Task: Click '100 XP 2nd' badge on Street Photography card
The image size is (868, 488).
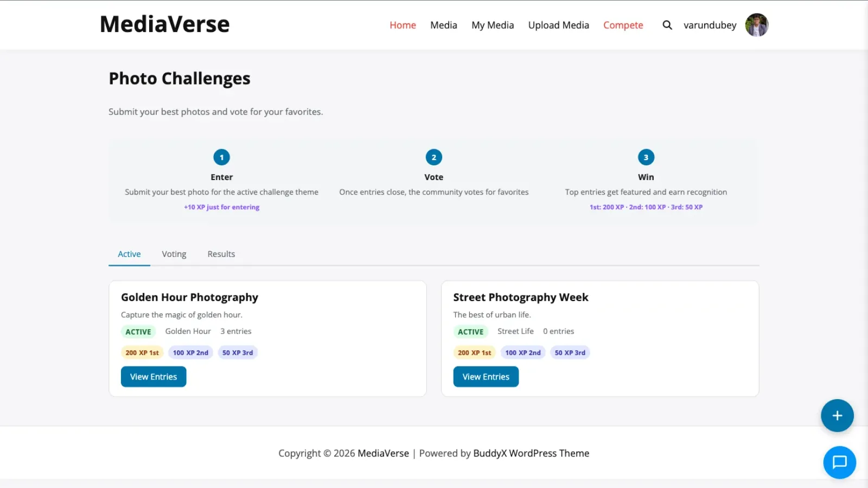Action: pyautogui.click(x=523, y=352)
